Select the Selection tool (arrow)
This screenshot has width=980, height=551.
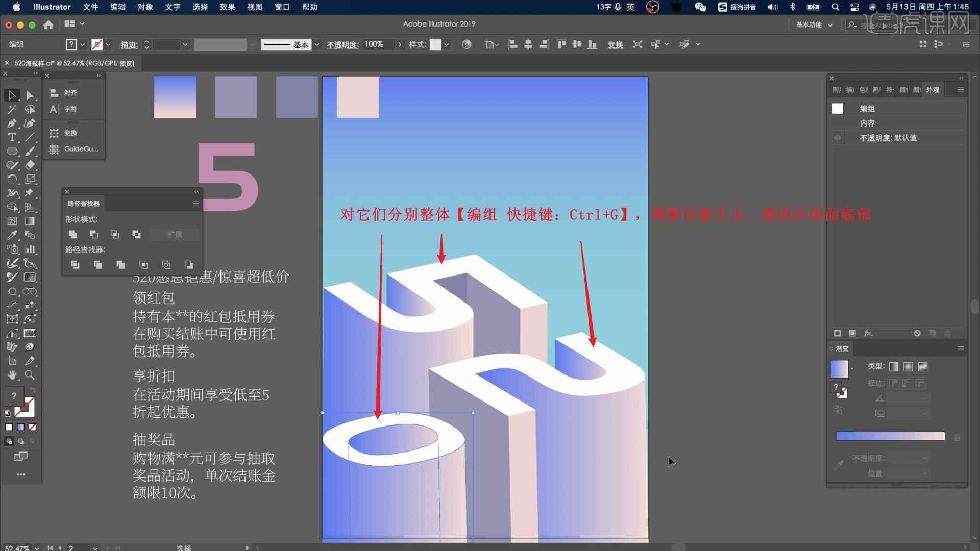11,95
